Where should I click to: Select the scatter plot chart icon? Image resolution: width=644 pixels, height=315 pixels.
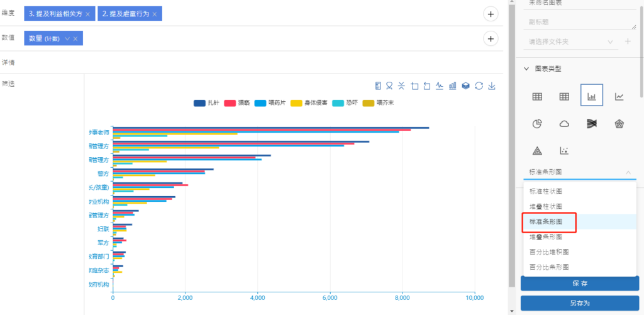564,151
